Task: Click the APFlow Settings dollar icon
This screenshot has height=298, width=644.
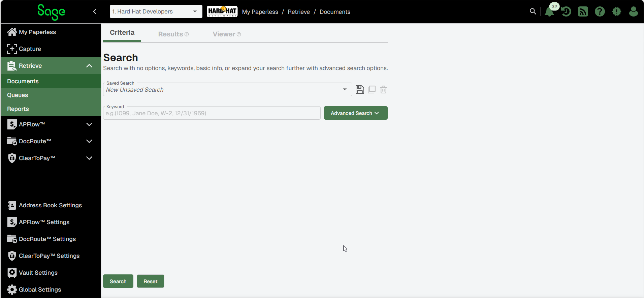Action: pos(12,222)
